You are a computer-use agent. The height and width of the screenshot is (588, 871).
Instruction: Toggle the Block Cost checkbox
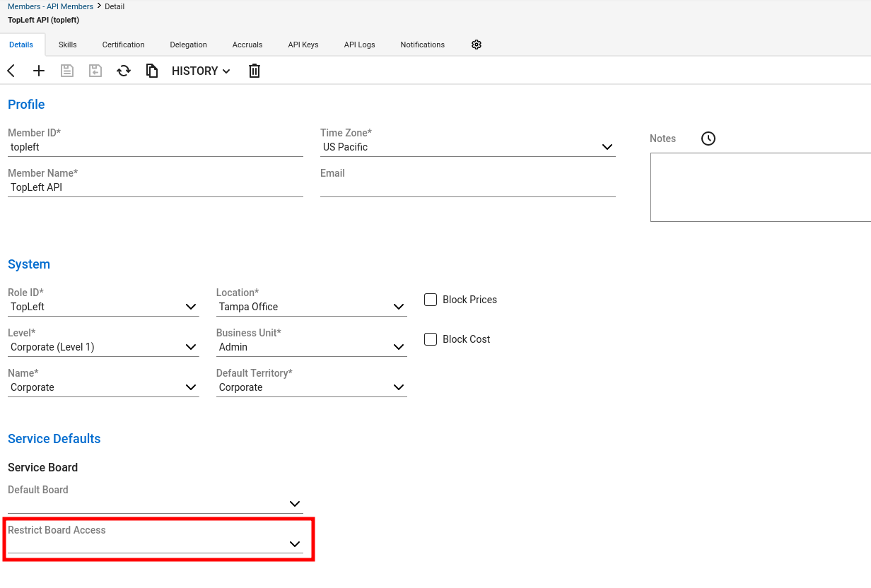pyautogui.click(x=431, y=339)
